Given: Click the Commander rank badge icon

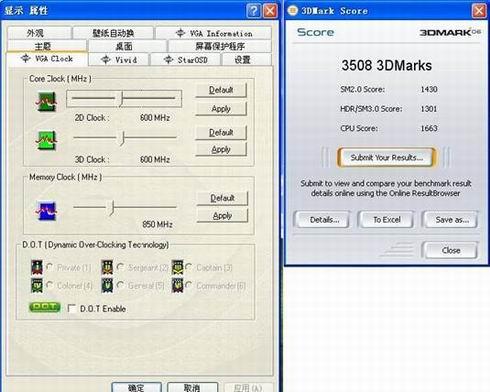Looking at the screenshot, I should tap(177, 286).
